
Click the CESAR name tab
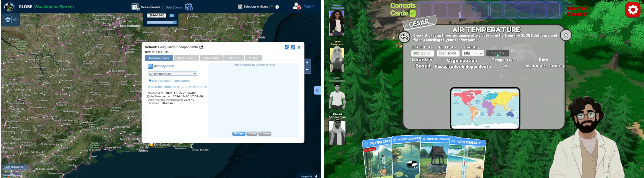[x=419, y=23]
